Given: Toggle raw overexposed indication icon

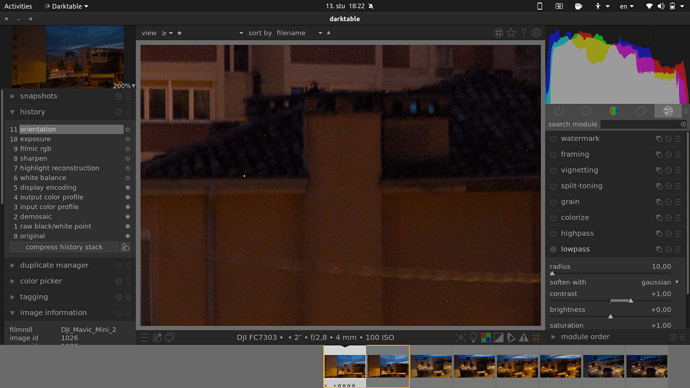Looking at the screenshot, I should tap(486, 337).
